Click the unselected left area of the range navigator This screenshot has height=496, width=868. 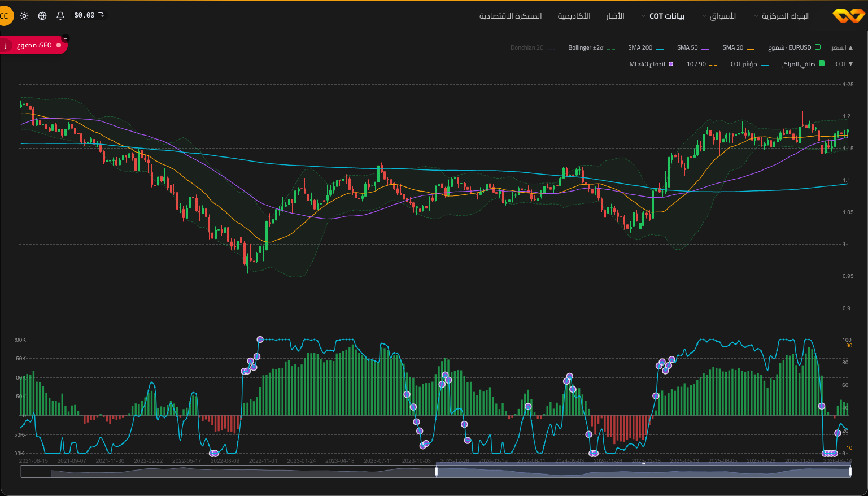tap(228, 472)
